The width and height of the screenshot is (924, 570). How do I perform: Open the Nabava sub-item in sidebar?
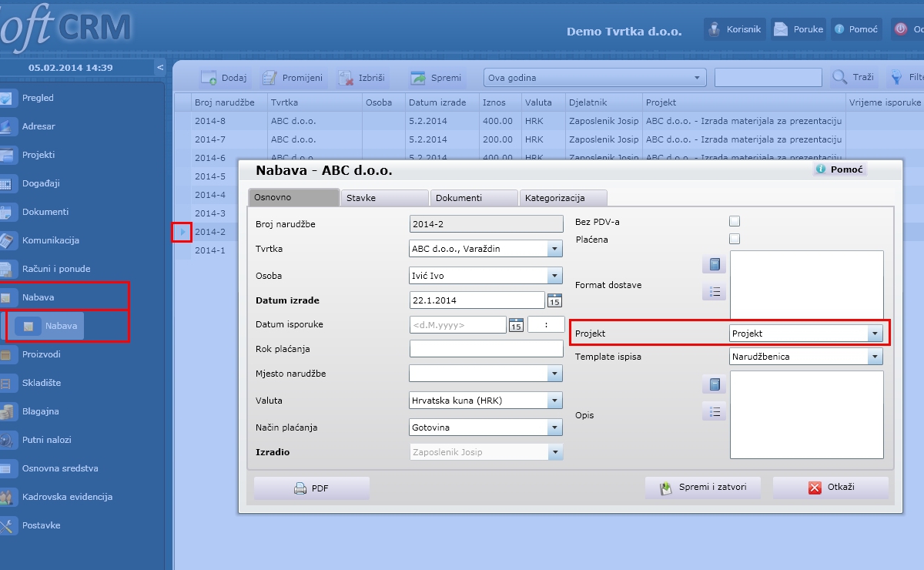(x=49, y=326)
